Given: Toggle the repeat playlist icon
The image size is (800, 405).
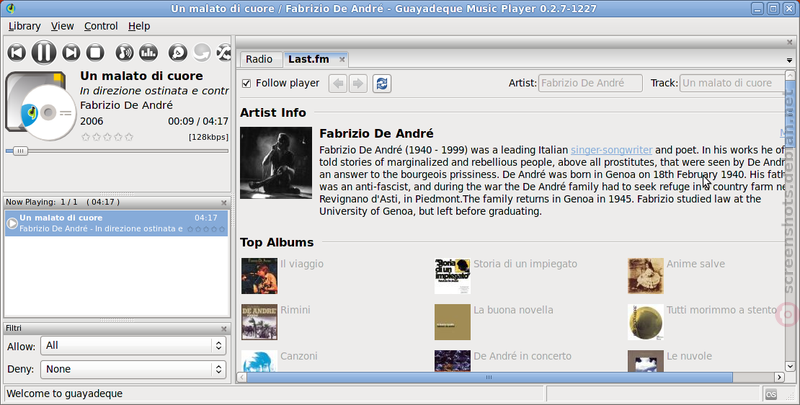Looking at the screenshot, I should click(x=202, y=53).
